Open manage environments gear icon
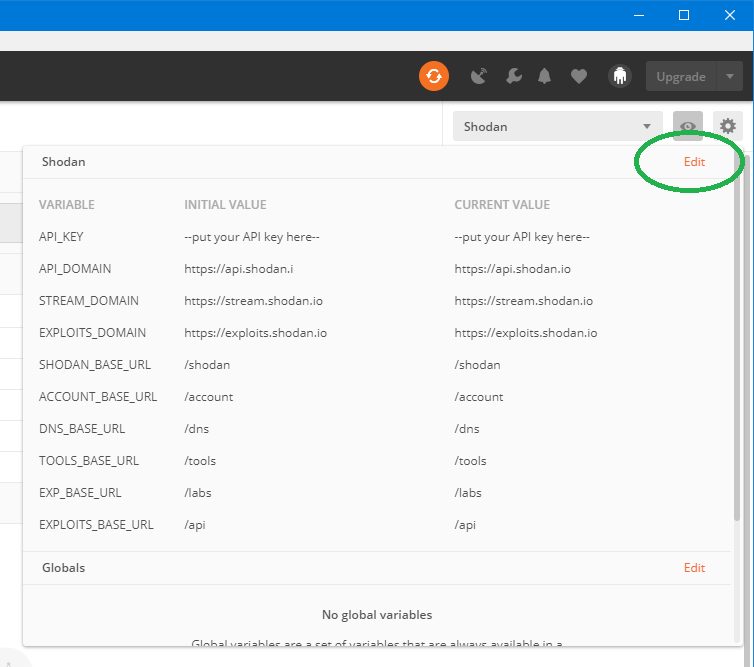The height and width of the screenshot is (667, 754). point(728,126)
